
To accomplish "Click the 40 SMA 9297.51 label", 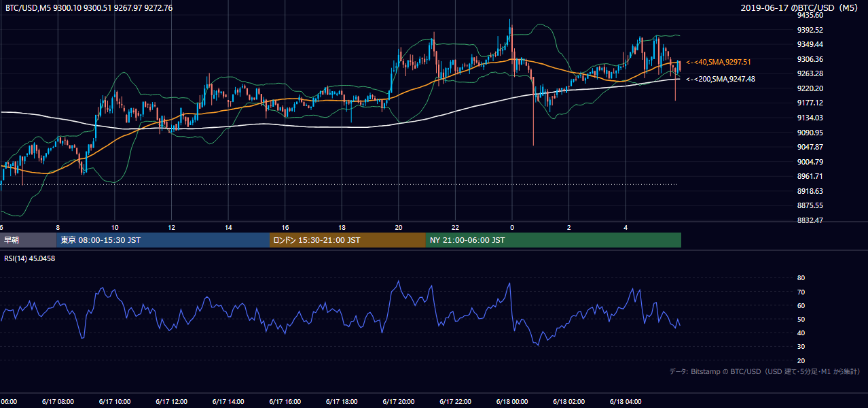I will tap(719, 62).
